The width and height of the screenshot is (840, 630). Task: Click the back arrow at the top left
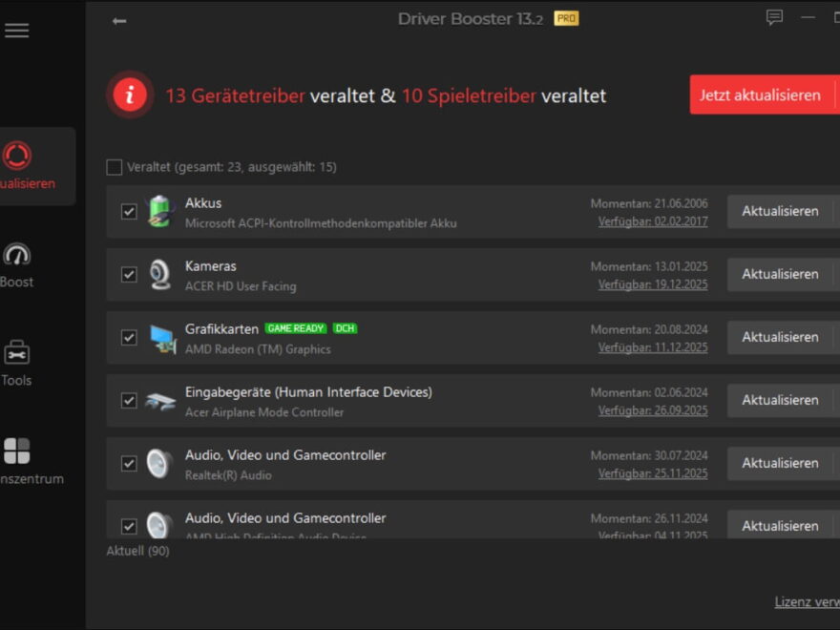(x=118, y=19)
